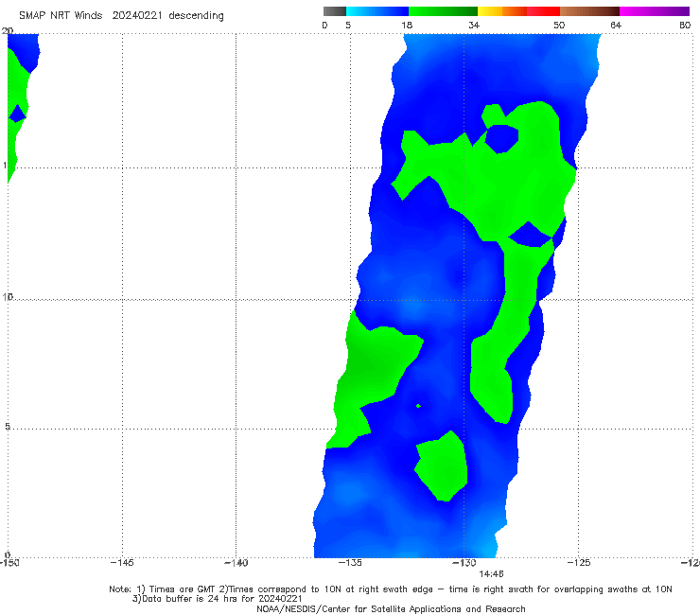The width and height of the screenshot is (700, 615).
Task: Click the '5' label under the color bar
Action: pos(348,25)
